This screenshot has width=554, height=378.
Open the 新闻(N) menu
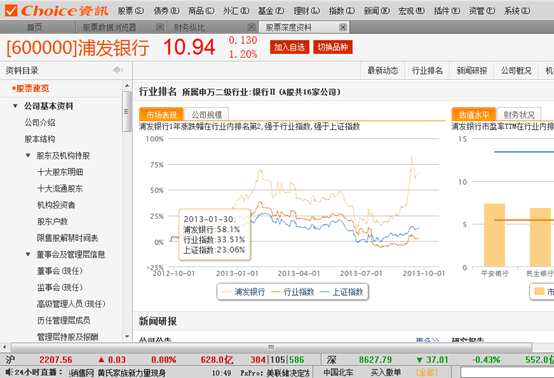tap(377, 11)
